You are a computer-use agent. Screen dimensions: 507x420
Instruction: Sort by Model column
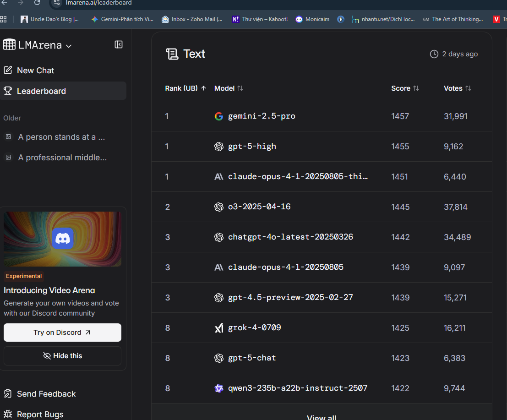[x=229, y=88]
